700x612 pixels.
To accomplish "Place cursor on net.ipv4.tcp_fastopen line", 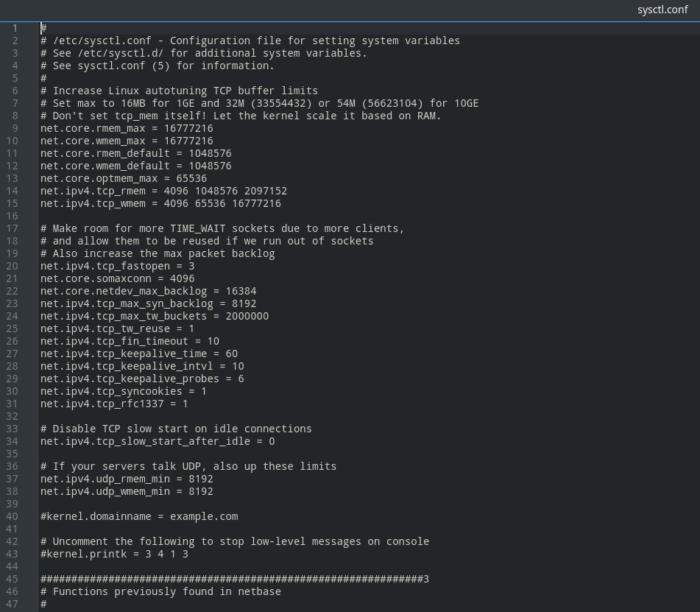I will click(x=117, y=266).
